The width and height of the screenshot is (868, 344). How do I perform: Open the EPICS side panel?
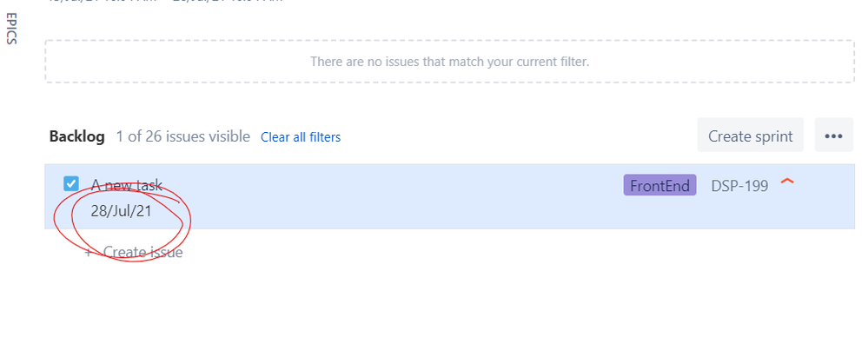pos(12,29)
